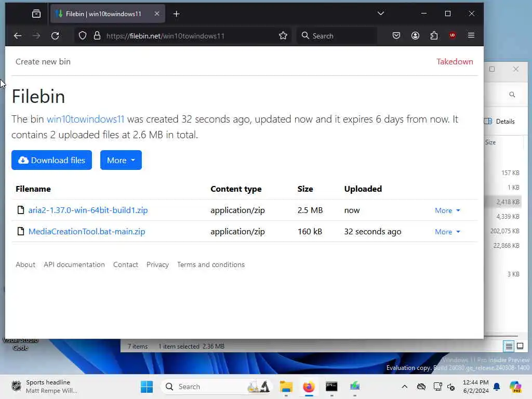Switch Explorer to details list view

click(x=509, y=347)
